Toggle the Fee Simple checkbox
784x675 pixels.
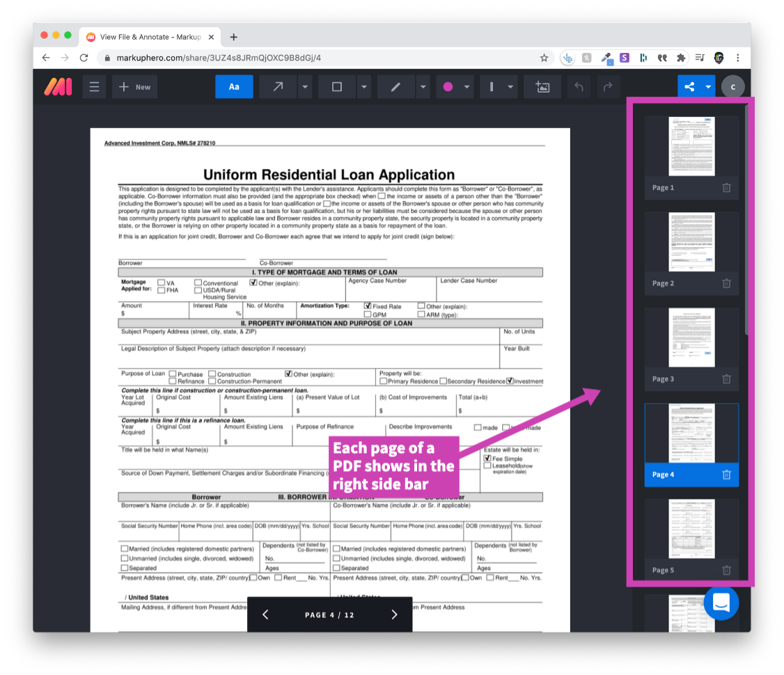[x=487, y=458]
